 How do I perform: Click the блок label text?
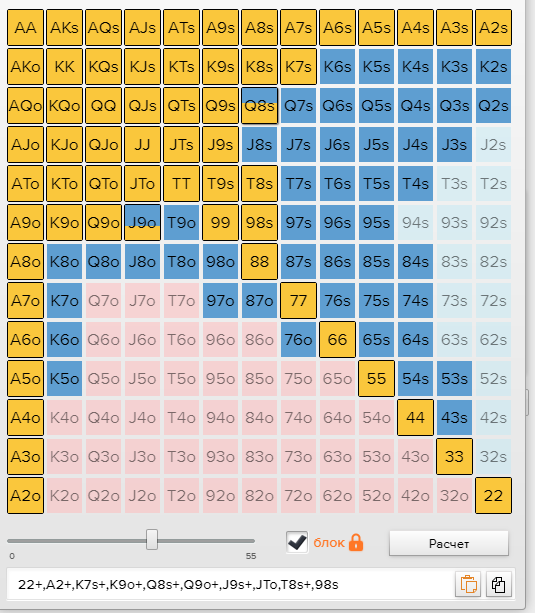(329, 543)
